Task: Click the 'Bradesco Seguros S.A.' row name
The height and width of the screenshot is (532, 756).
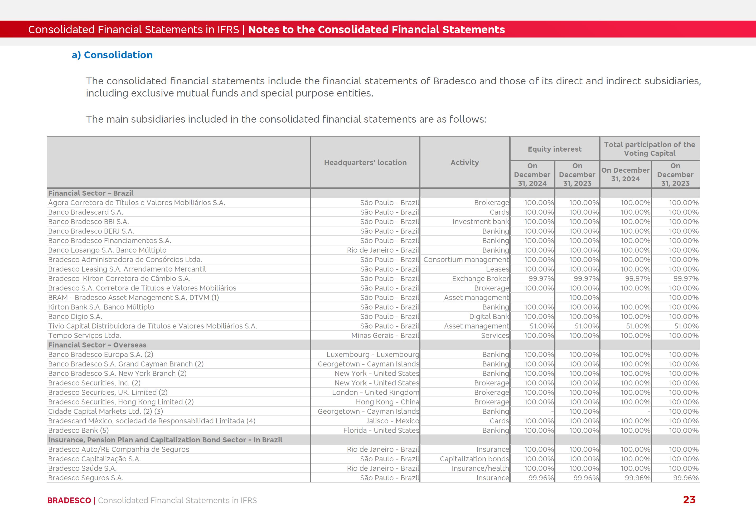Action: tap(86, 478)
